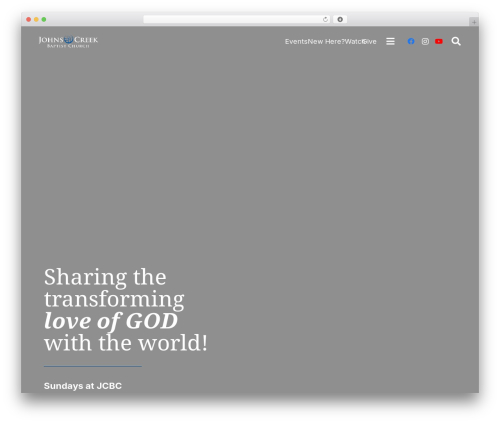Open the Facebook page icon
The image size is (500, 423).
(411, 41)
